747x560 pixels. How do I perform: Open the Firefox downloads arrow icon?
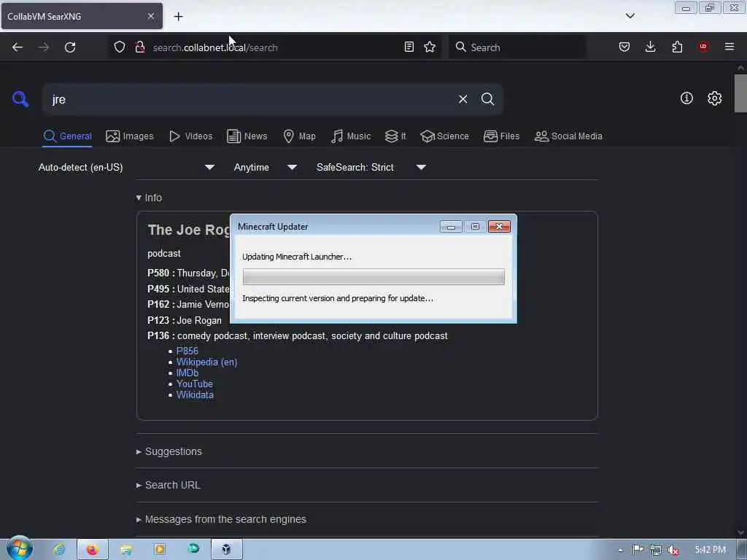click(x=650, y=47)
